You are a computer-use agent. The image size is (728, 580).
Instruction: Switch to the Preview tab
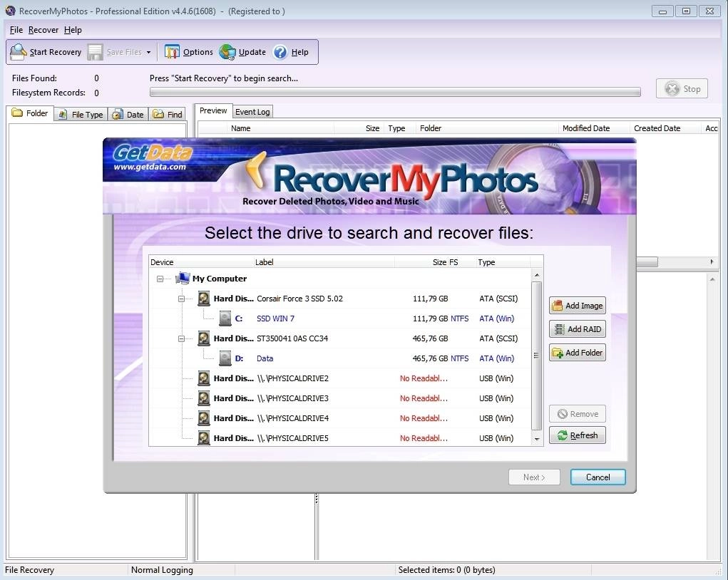pyautogui.click(x=213, y=111)
